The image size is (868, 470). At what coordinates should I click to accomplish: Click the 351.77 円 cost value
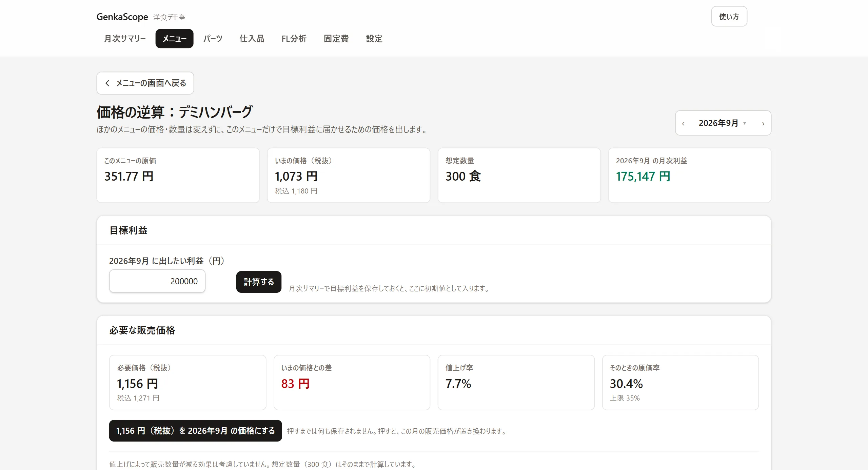[129, 176]
